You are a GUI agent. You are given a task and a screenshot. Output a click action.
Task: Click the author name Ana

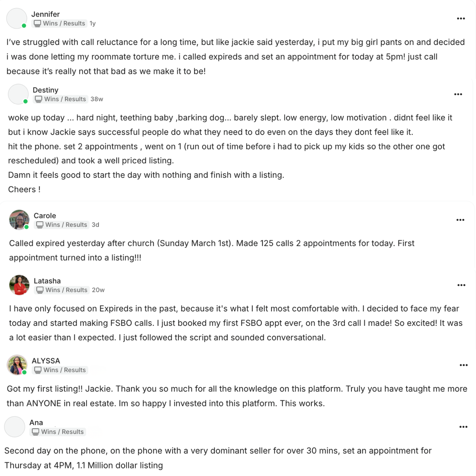click(36, 422)
